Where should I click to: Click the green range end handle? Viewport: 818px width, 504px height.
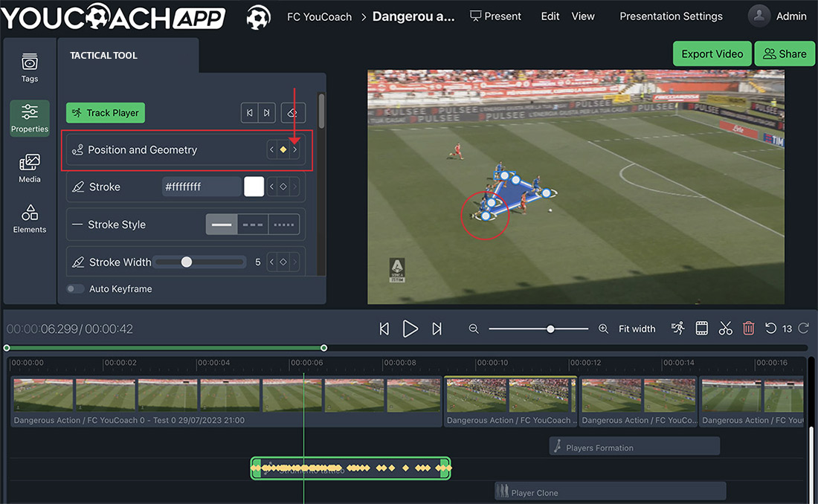[x=324, y=347]
